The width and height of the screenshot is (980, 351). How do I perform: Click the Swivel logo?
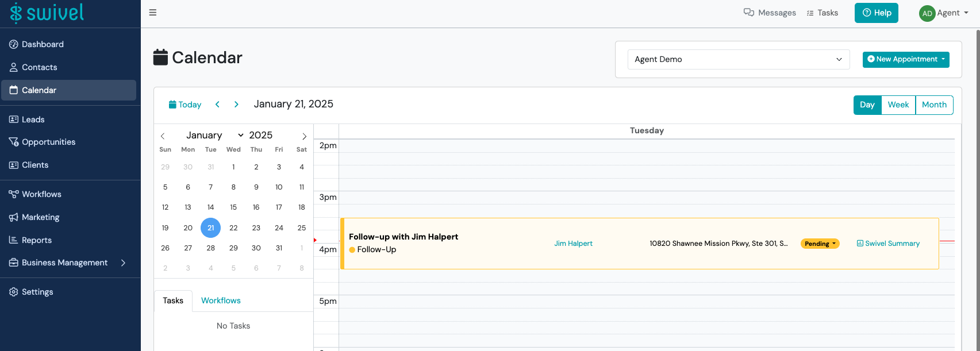47,13
